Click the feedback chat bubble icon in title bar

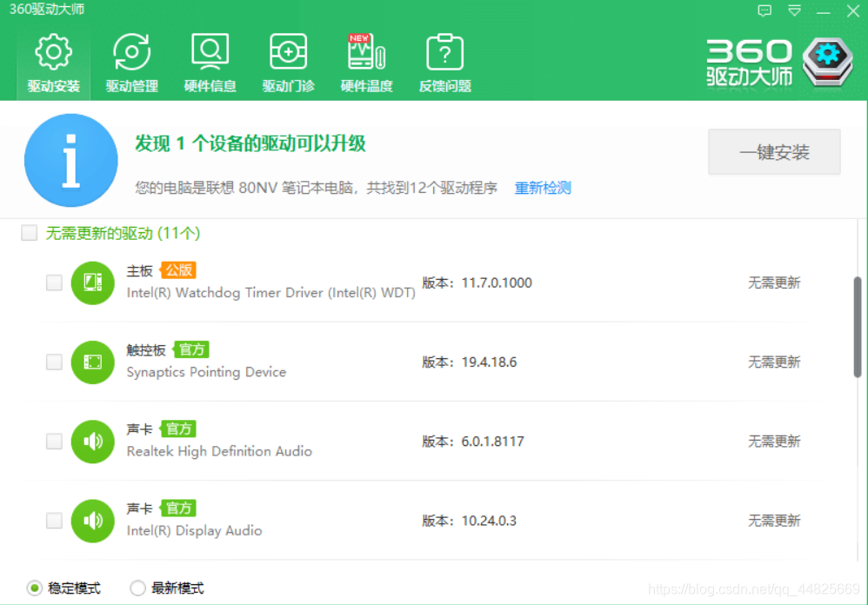765,10
